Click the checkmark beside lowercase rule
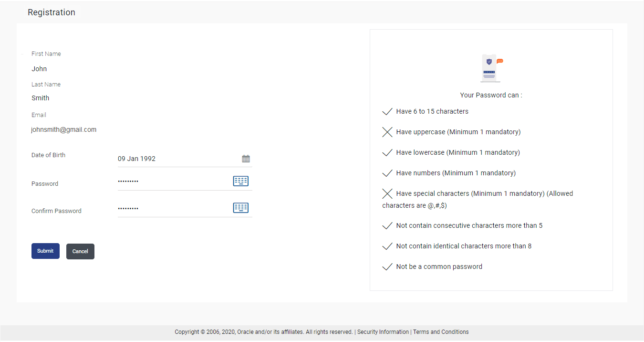 [387, 153]
